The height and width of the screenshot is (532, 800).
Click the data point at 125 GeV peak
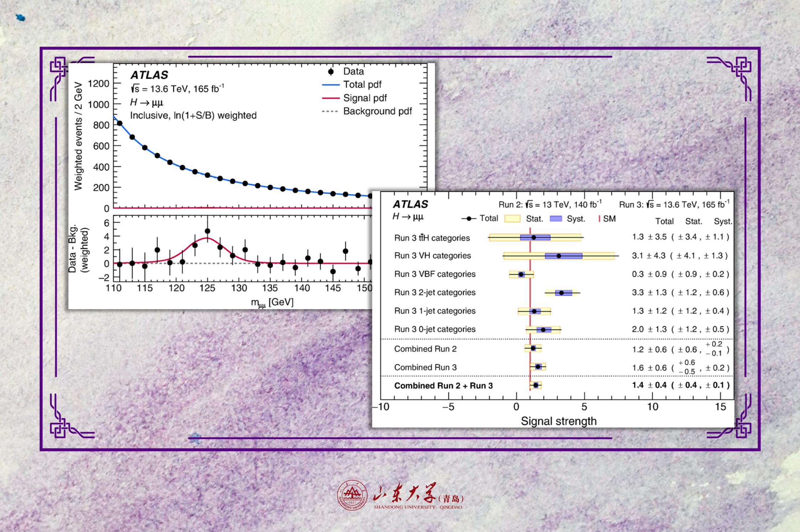coord(207,231)
